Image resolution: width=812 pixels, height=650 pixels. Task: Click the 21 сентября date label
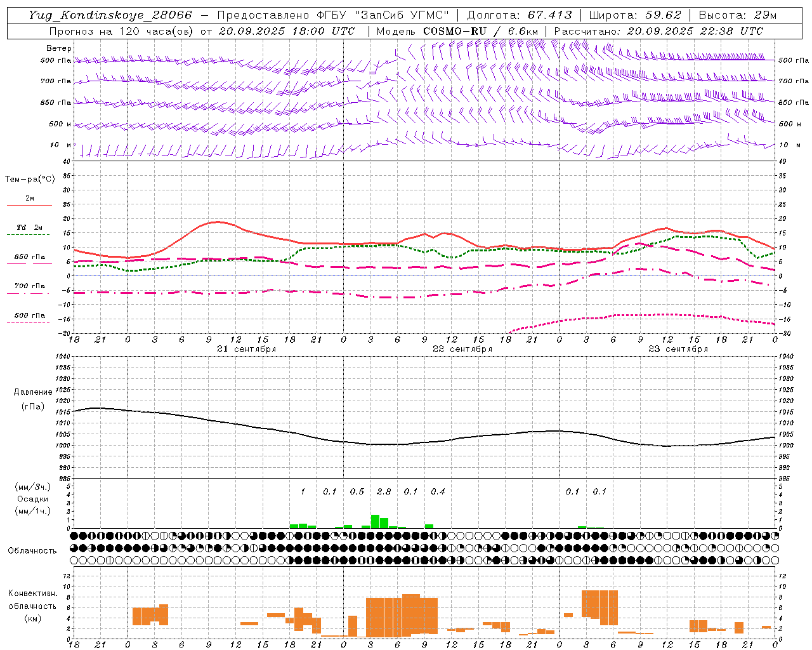247,349
